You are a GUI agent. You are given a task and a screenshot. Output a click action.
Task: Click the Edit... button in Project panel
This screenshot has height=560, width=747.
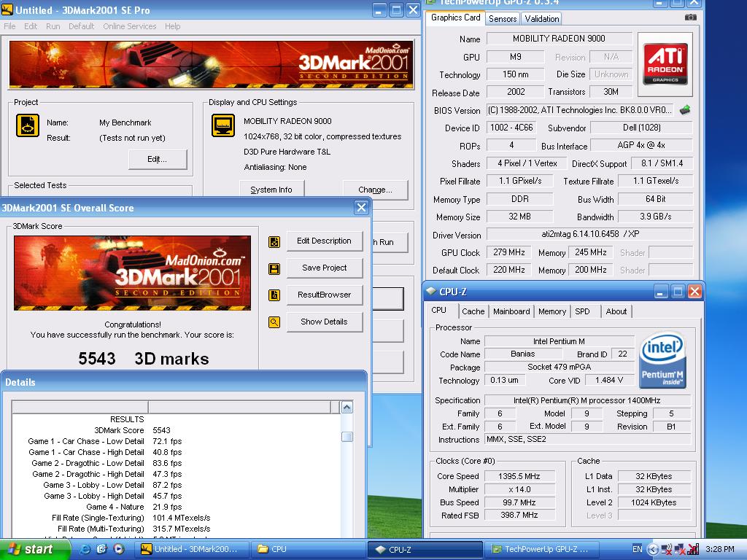(158, 159)
